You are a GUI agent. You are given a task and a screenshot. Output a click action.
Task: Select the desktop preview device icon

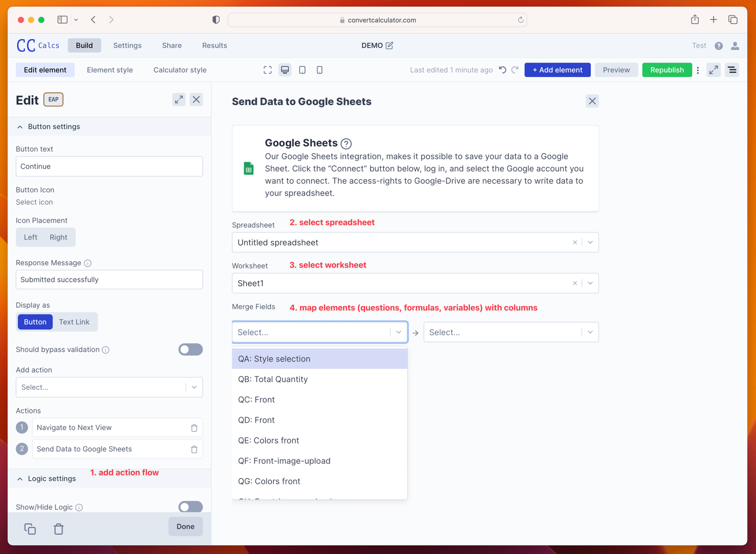[x=285, y=70]
